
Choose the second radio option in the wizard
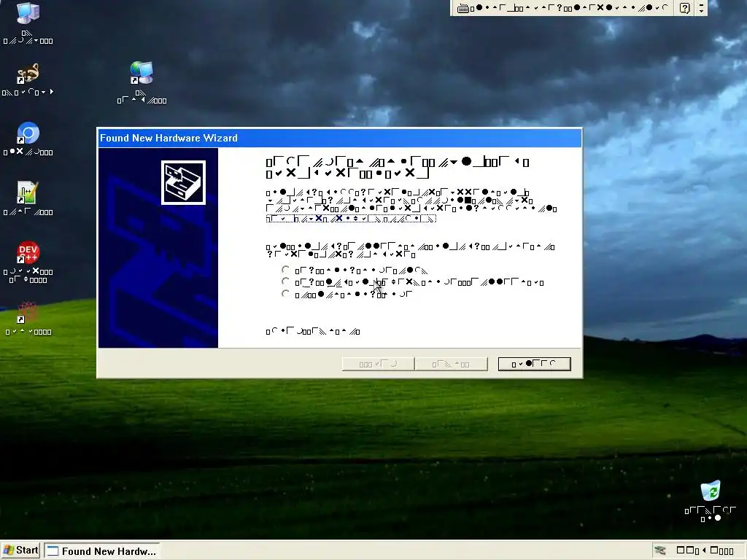coord(285,282)
